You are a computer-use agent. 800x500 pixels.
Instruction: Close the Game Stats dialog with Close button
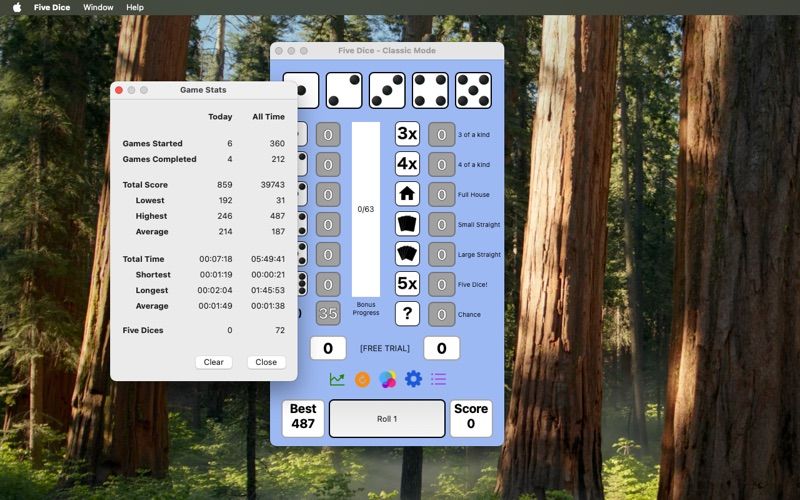[266, 362]
